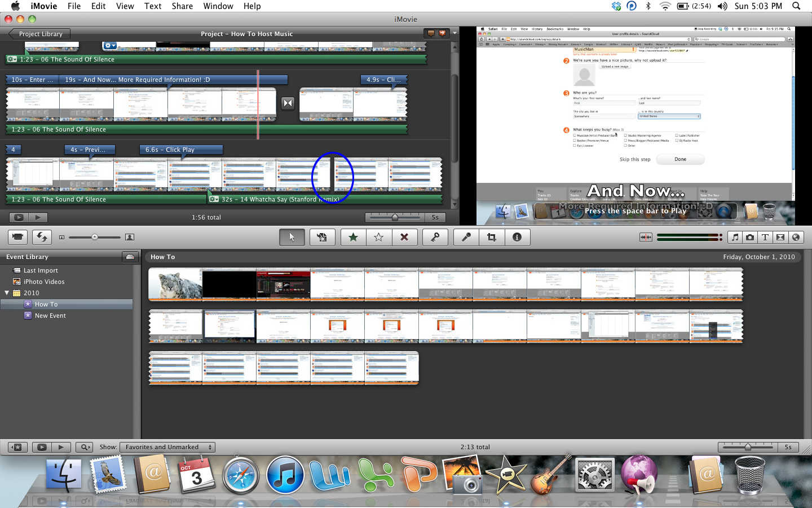Open the Text menu
The image size is (812, 508).
(153, 6)
